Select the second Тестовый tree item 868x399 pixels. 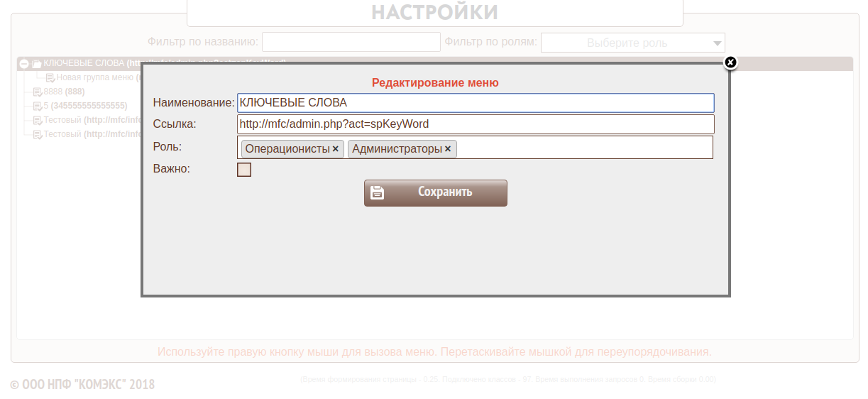(x=62, y=134)
